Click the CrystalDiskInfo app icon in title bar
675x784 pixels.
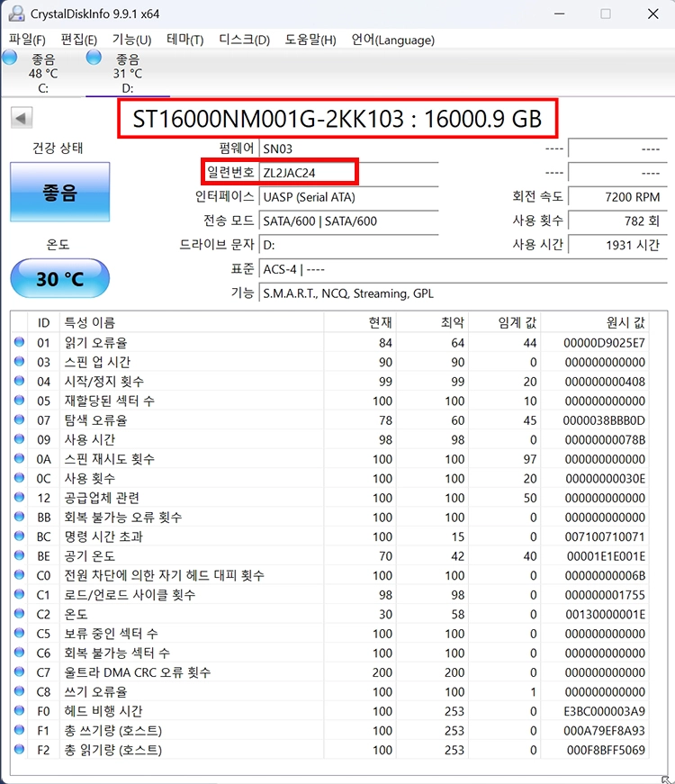(16, 14)
